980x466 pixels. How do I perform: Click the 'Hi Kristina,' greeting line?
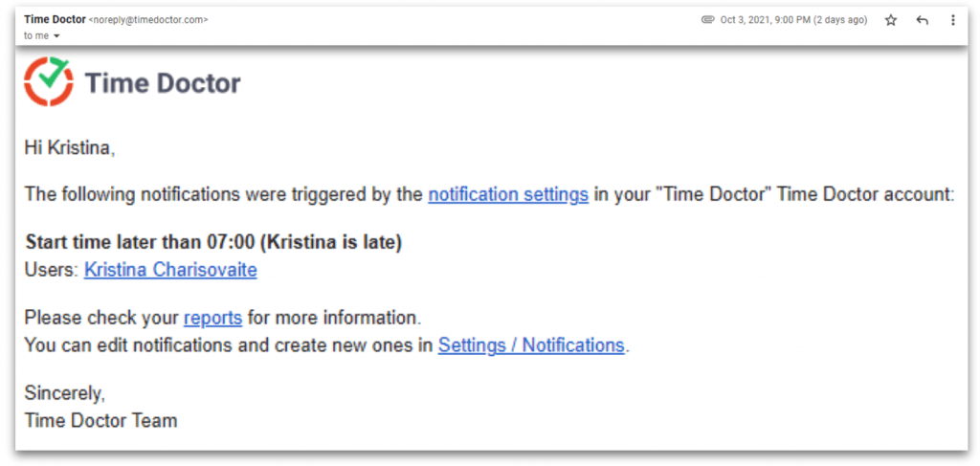pos(70,148)
